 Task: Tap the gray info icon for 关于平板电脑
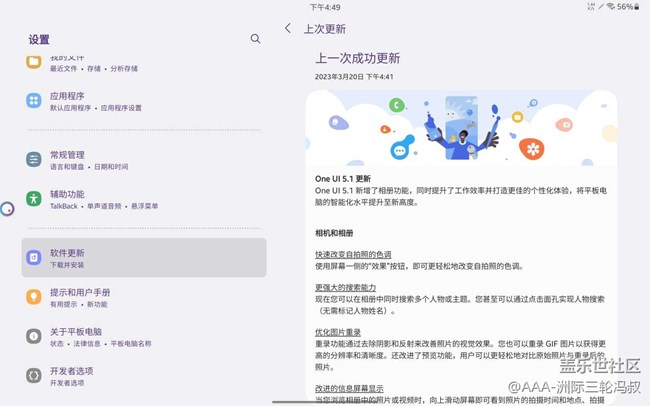(x=34, y=336)
